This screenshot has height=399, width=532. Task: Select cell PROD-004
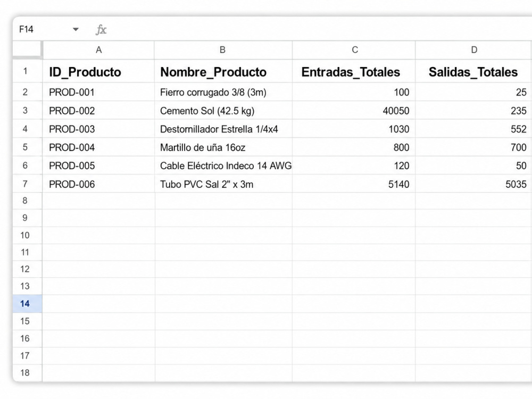tap(98, 147)
